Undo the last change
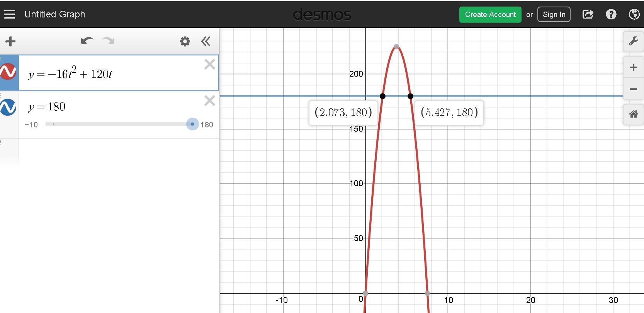644x313 pixels. pos(87,41)
